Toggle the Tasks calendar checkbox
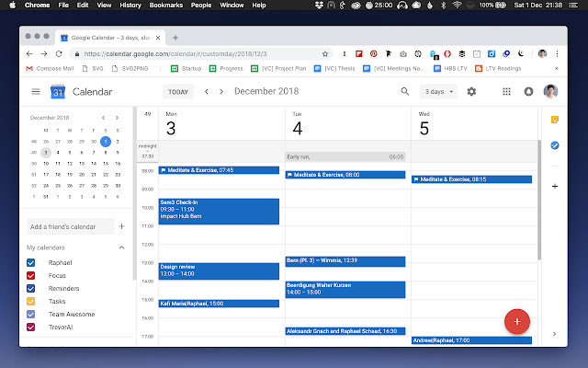The width and height of the screenshot is (588, 368). (31, 301)
